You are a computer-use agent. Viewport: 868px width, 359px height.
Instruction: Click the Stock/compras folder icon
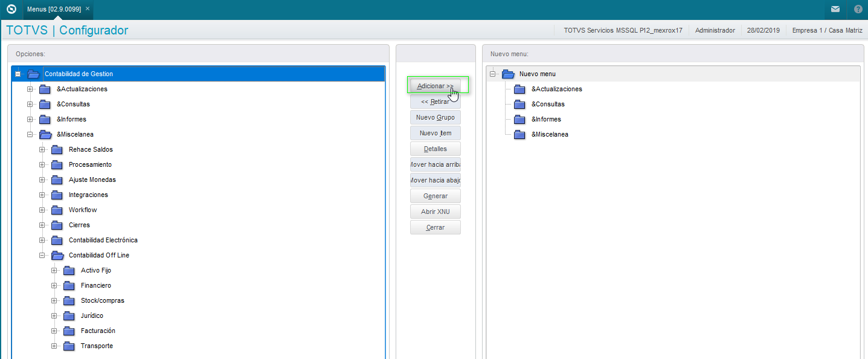coord(69,300)
